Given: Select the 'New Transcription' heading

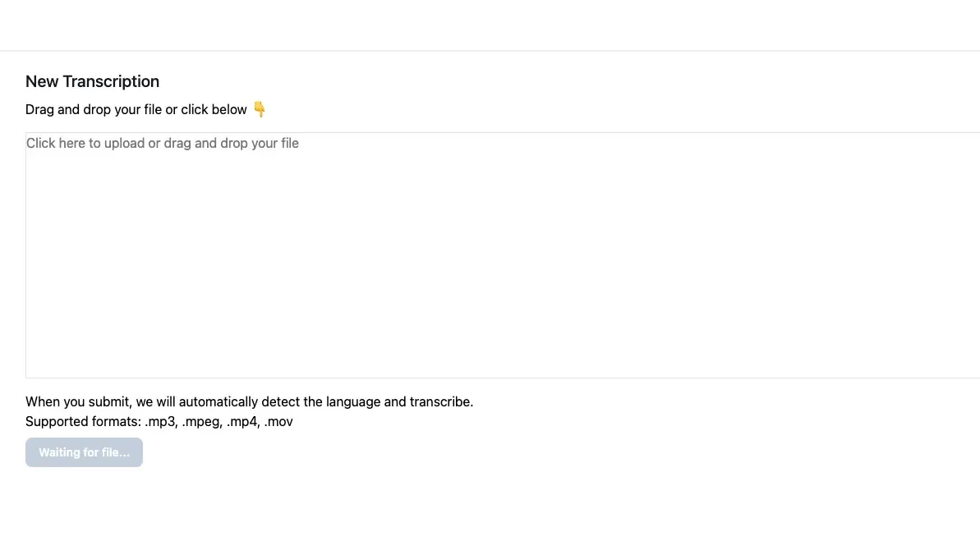Looking at the screenshot, I should tap(93, 81).
